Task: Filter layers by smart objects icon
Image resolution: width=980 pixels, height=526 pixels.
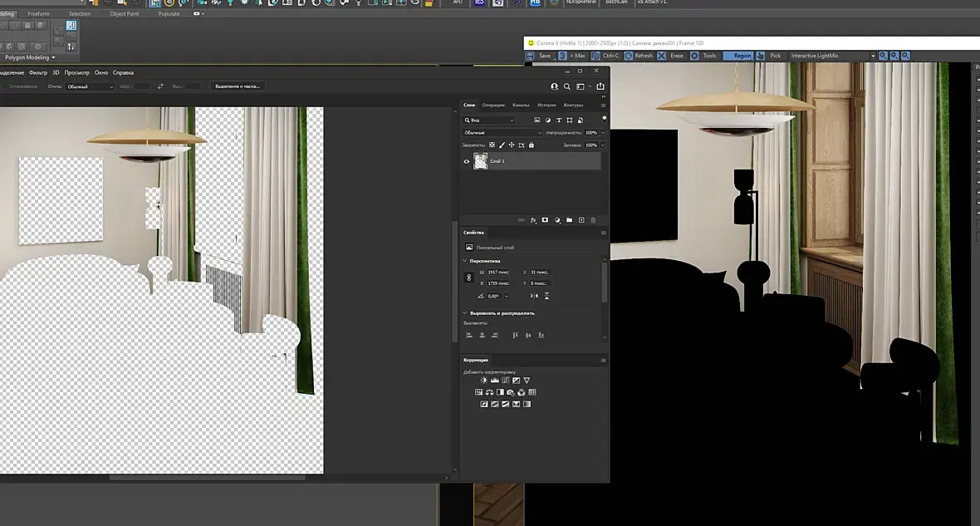Action: pyautogui.click(x=580, y=120)
